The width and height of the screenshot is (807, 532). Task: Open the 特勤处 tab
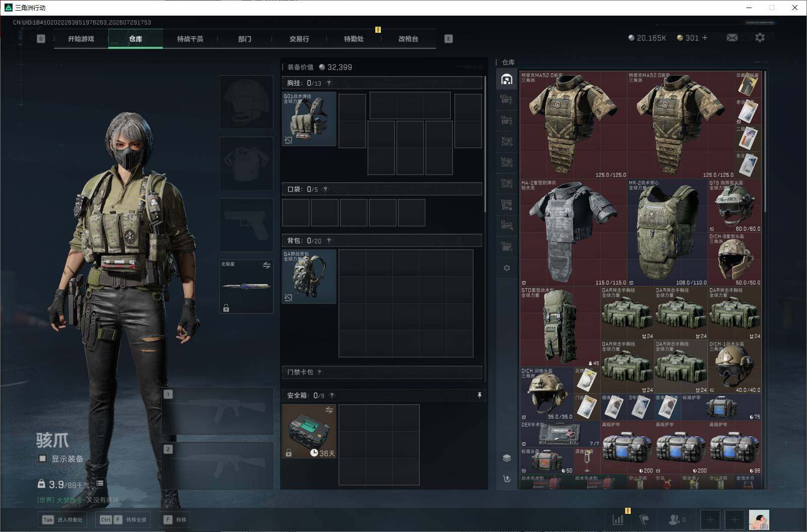click(354, 39)
